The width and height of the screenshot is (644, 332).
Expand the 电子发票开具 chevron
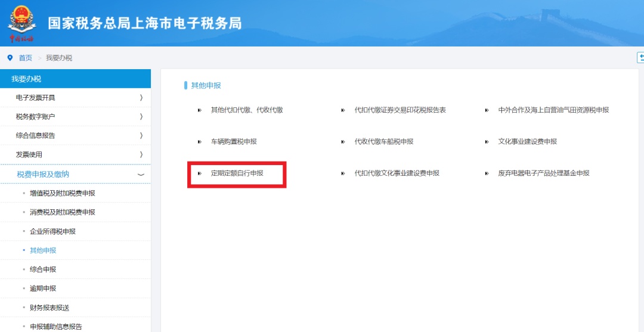click(141, 98)
